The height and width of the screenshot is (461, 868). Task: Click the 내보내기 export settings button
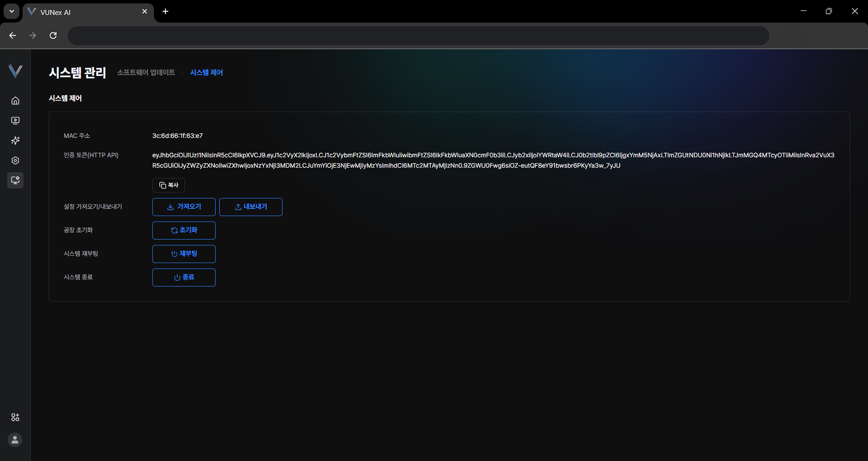coord(251,207)
